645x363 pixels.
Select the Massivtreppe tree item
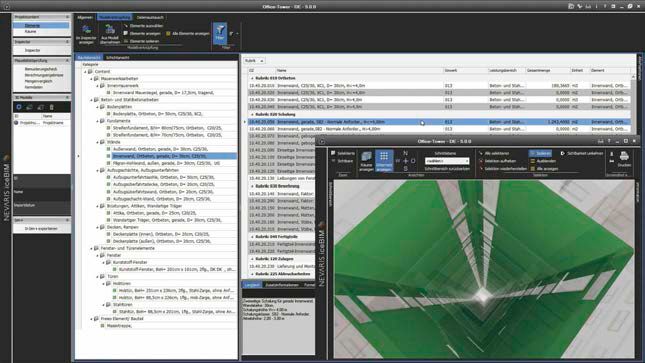[x=116, y=326]
